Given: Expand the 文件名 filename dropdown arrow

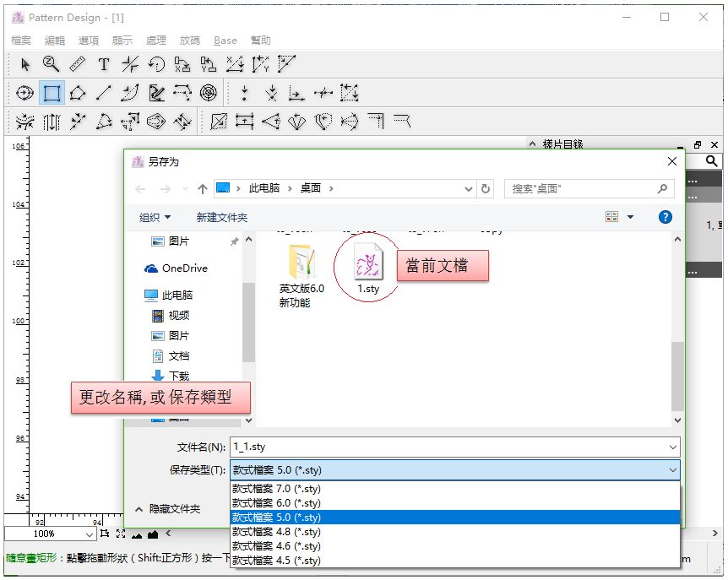Looking at the screenshot, I should pos(672,447).
